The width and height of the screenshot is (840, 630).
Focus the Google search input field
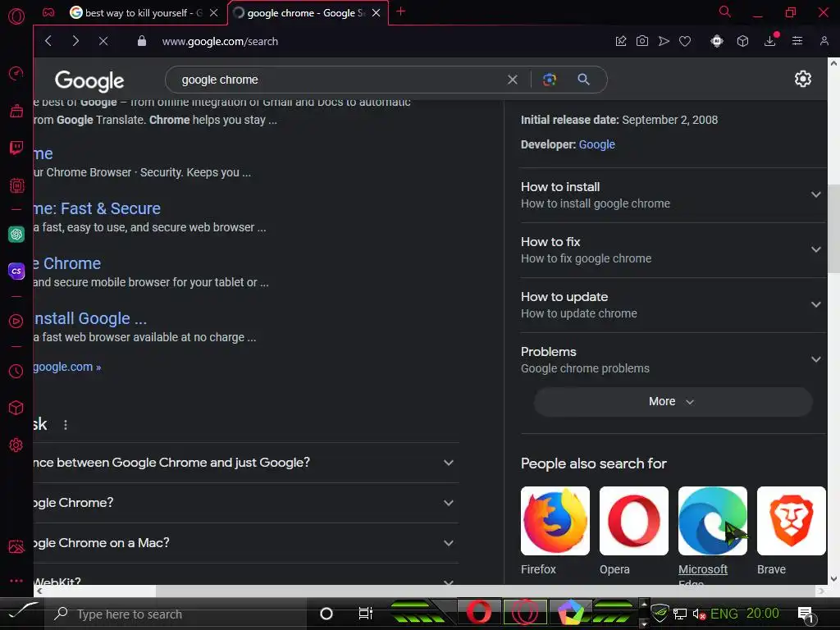340,80
